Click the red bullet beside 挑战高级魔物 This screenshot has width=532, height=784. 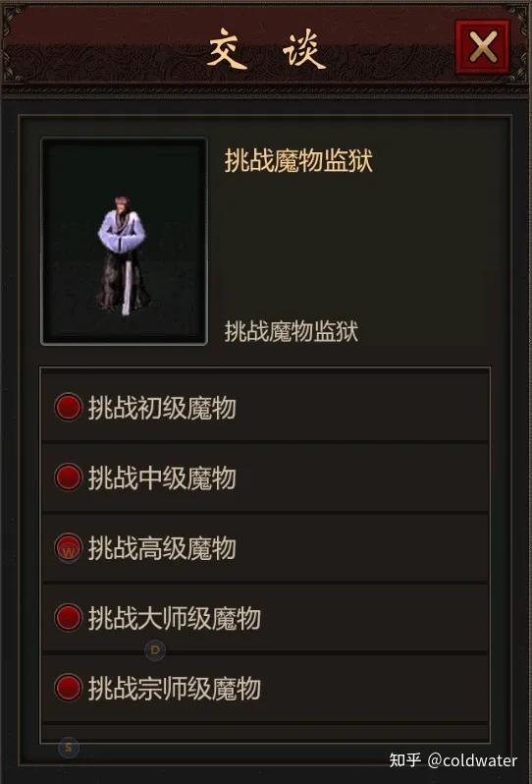68,547
